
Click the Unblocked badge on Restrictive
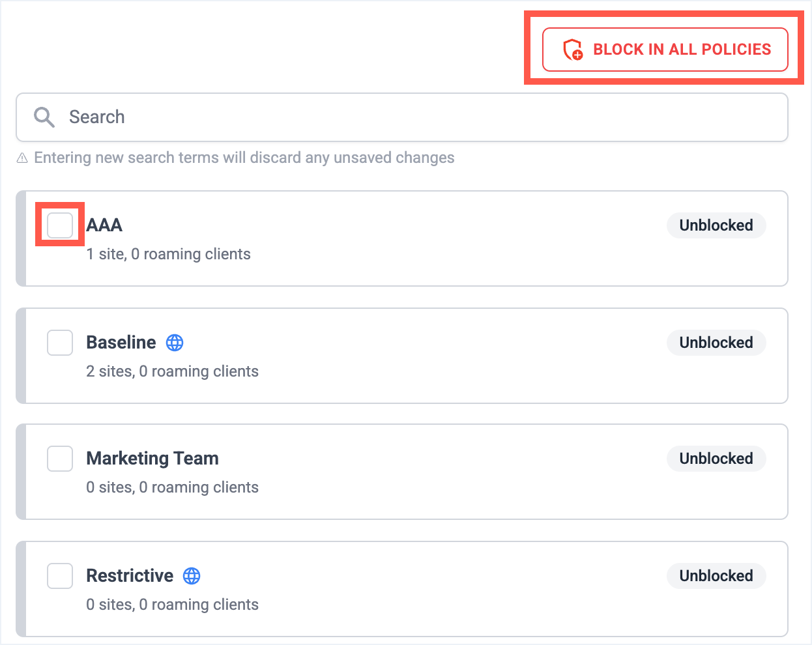[716, 576]
